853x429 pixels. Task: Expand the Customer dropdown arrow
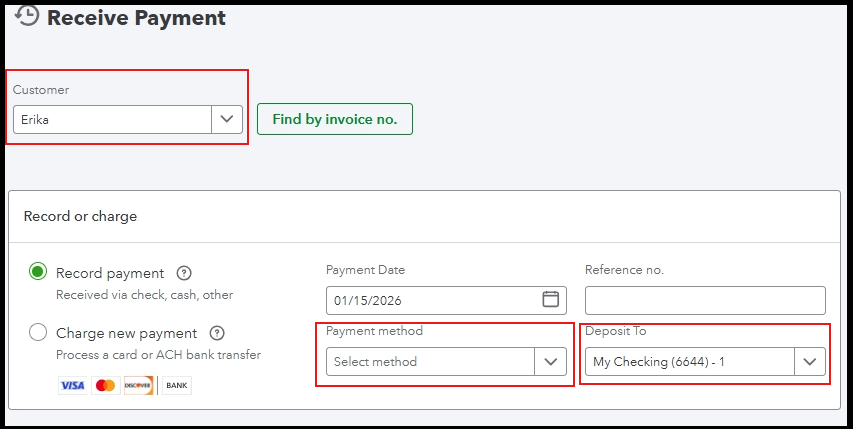(227, 119)
